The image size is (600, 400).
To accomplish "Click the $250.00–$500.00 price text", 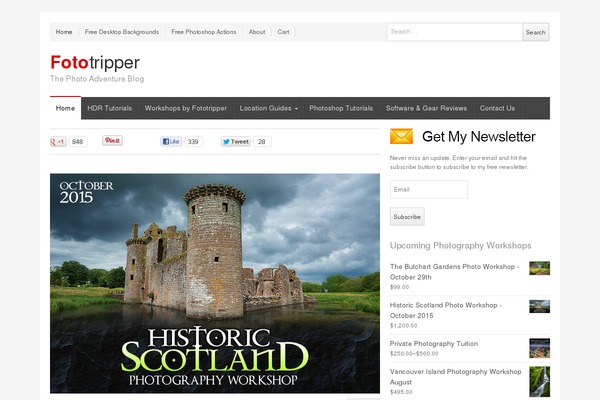I will point(414,354).
